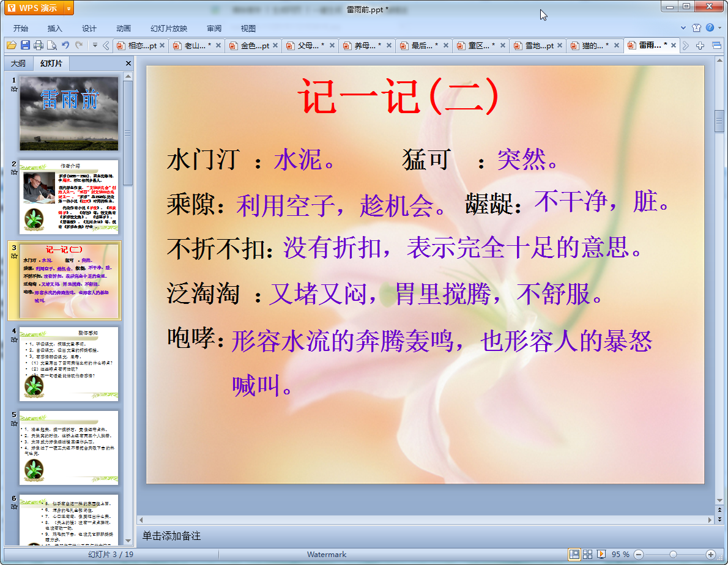Collapse the ribbon with chevron arrow
This screenshot has height=565, width=728.
point(683,28)
